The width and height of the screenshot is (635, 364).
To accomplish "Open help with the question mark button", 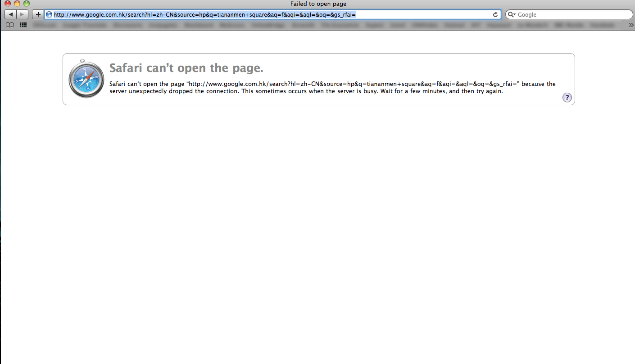I will pos(567,98).
